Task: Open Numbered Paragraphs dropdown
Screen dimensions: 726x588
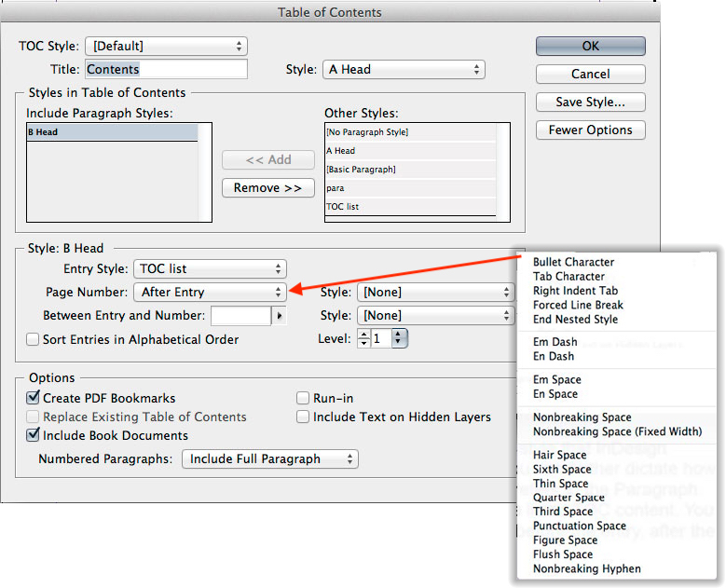Action: tap(269, 458)
